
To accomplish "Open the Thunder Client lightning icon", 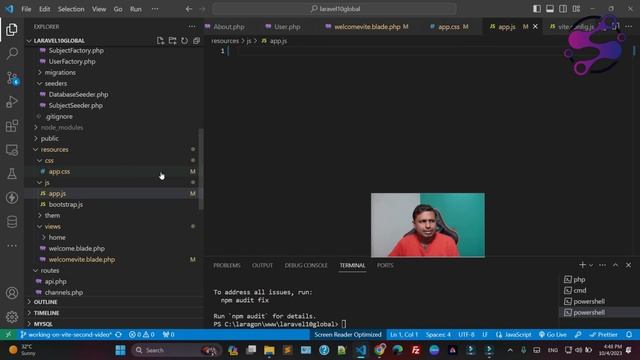I will click(x=12, y=198).
